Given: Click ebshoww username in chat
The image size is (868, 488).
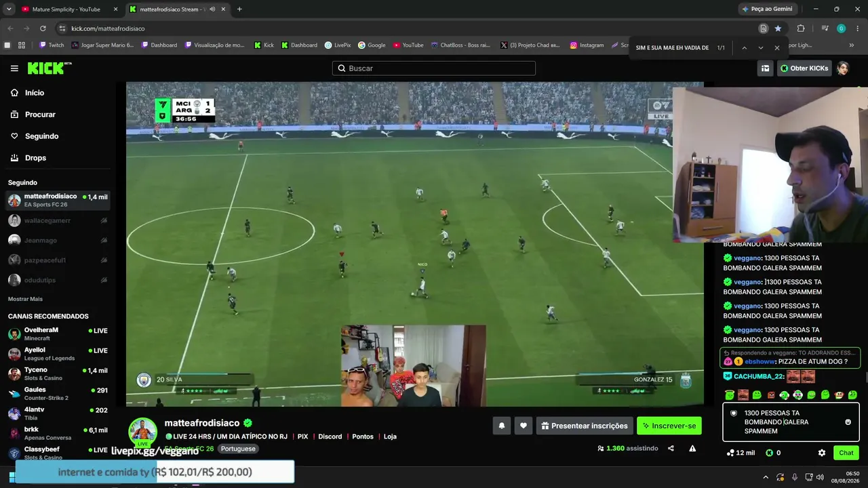Looking at the screenshot, I should tap(760, 362).
